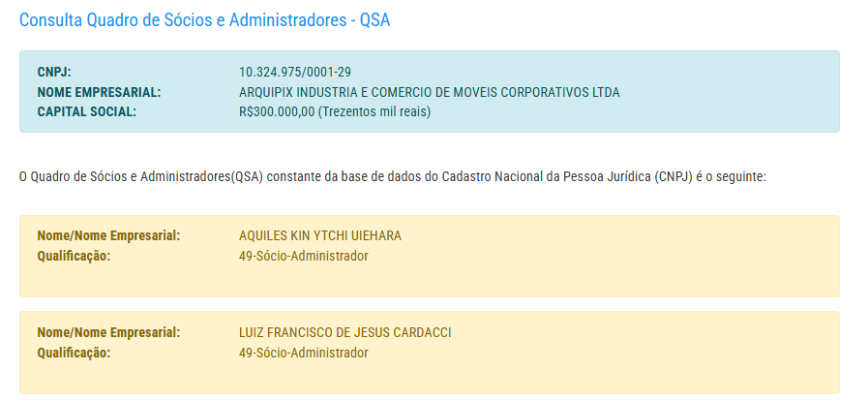Select the CNPJ number 10.324.975/0001-29
Image resolution: width=868 pixels, height=401 pixels.
pos(294,73)
